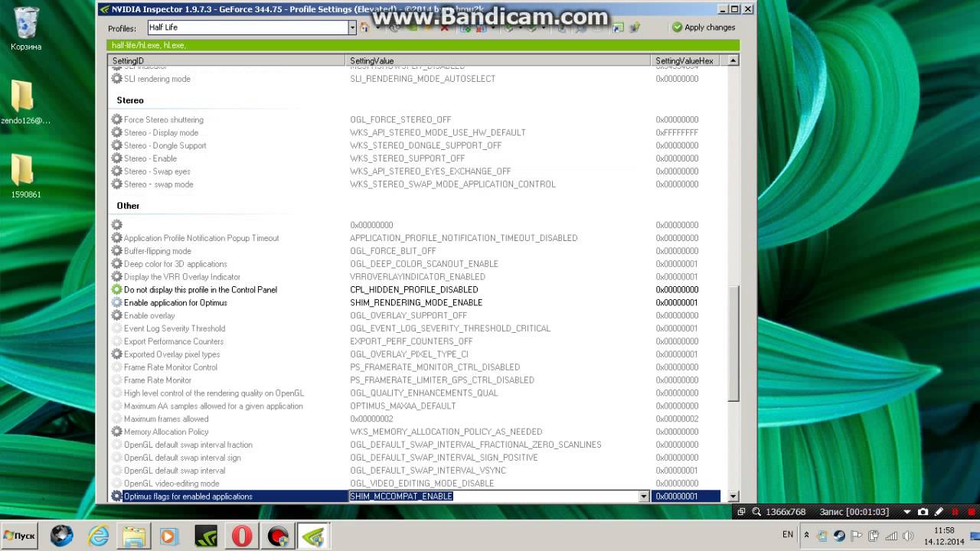Viewport: 980px width, 551px height.
Task: Click Profiles field showing Half Life
Action: pyautogui.click(x=247, y=28)
